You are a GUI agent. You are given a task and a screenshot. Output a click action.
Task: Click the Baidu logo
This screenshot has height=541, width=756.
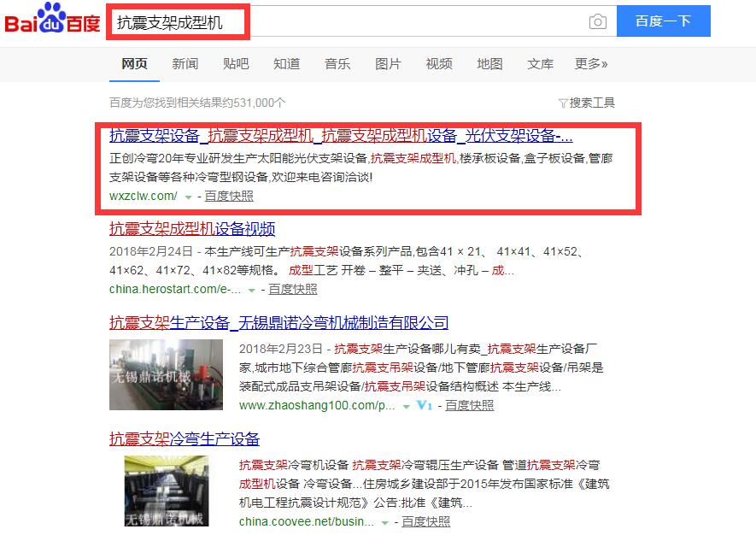[x=53, y=23]
